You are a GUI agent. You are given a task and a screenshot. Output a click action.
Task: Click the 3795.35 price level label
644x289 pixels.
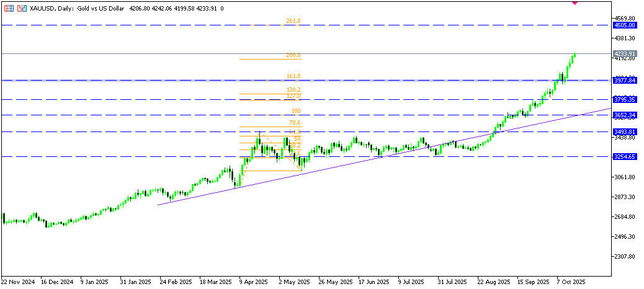(624, 99)
